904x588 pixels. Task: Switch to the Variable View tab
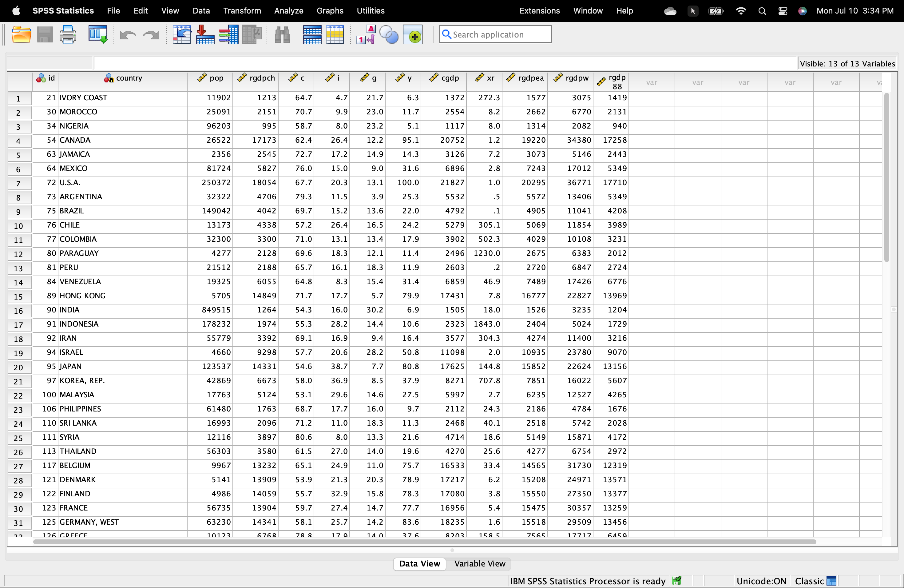479,564
